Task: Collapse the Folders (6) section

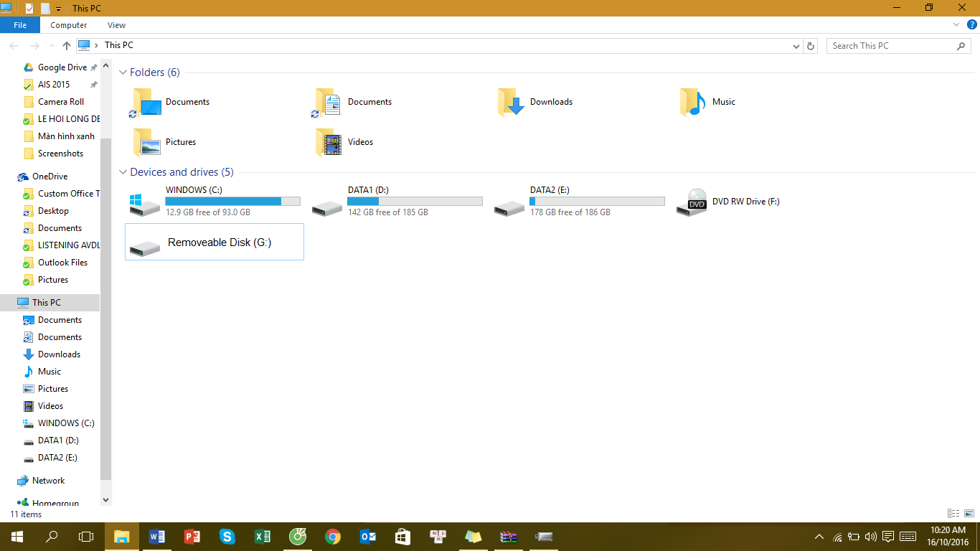Action: click(123, 72)
